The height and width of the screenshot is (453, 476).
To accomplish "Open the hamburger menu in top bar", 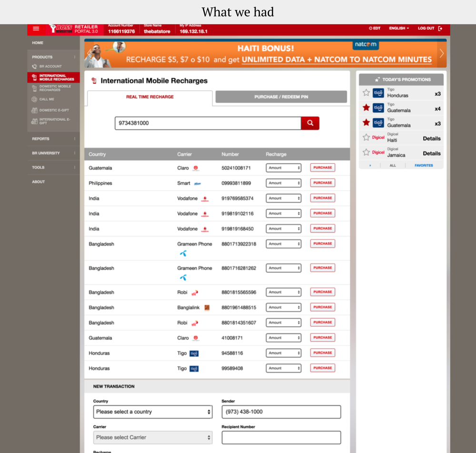I will coord(36,29).
